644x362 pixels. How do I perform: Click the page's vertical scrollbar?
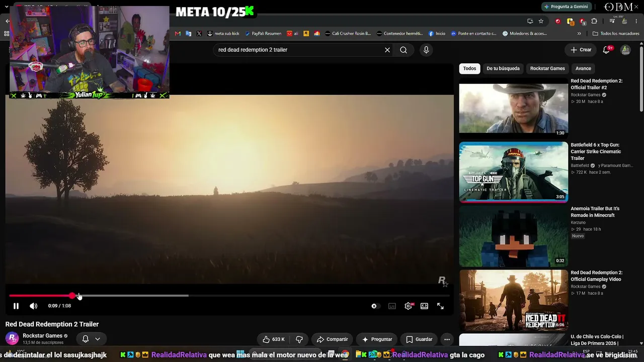point(641,78)
